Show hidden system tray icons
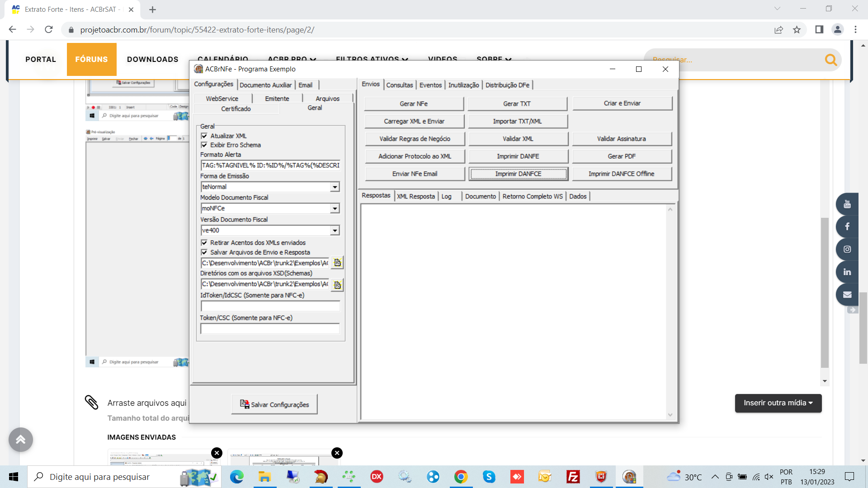 click(715, 477)
